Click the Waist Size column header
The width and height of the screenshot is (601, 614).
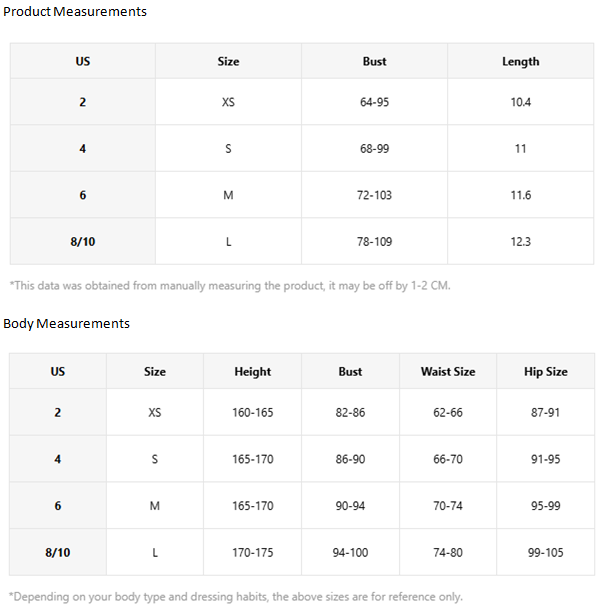[448, 372]
